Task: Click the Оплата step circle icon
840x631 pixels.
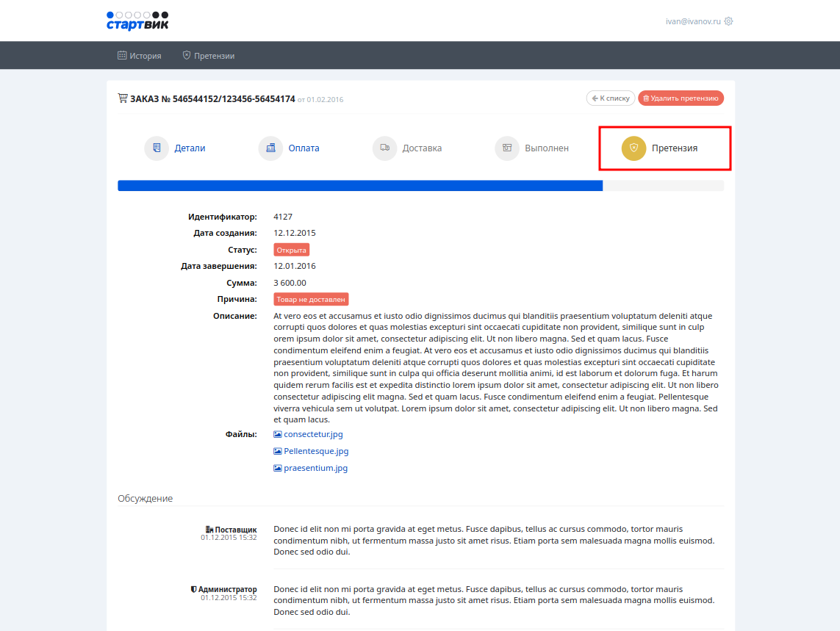Action: [270, 148]
